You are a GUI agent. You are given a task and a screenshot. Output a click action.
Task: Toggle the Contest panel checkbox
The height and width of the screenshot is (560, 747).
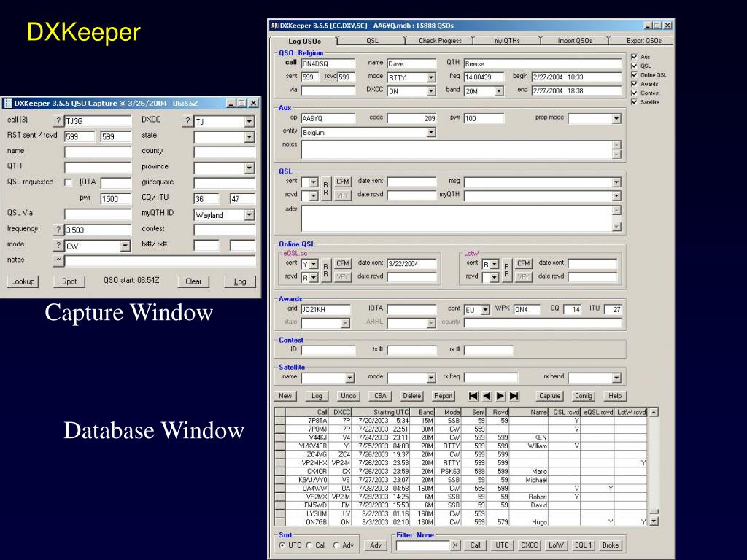click(x=634, y=93)
